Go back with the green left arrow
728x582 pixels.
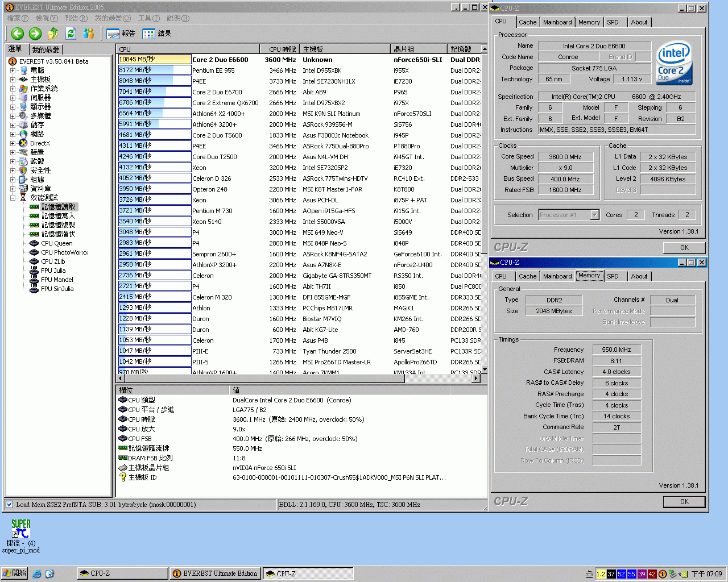click(18, 34)
